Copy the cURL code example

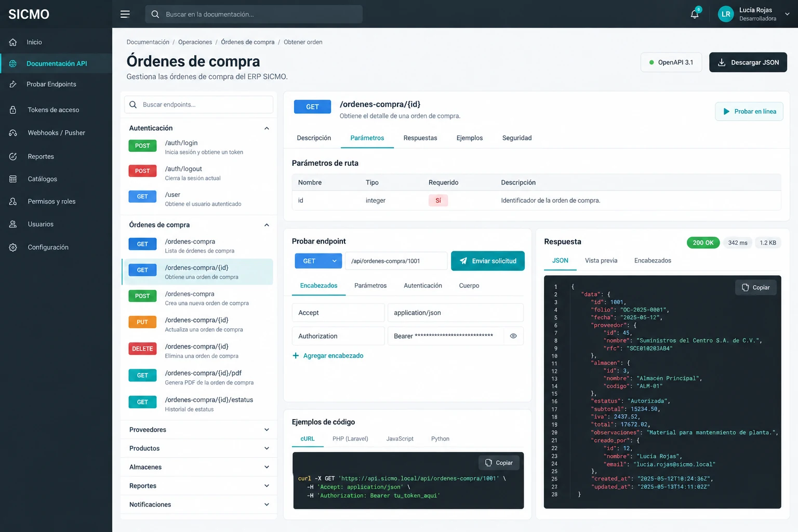pos(499,463)
